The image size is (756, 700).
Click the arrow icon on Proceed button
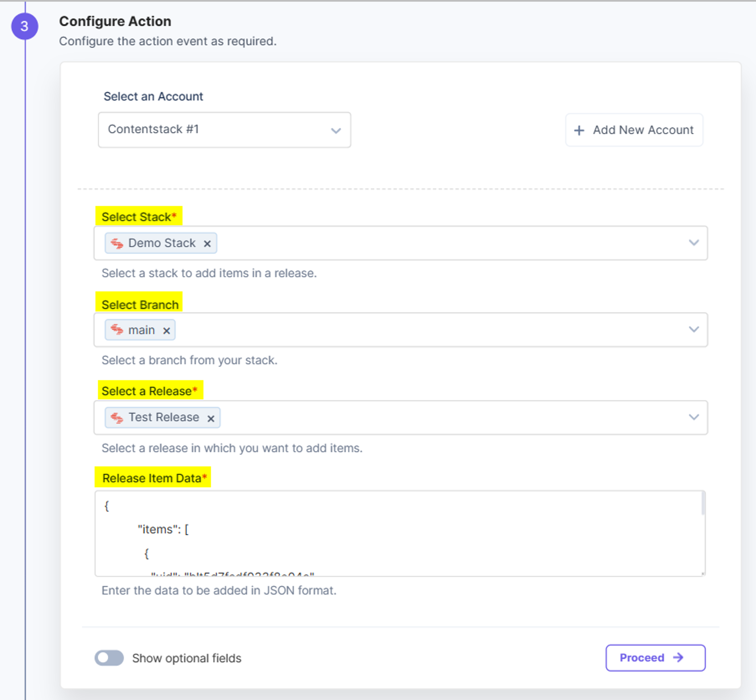tap(678, 657)
